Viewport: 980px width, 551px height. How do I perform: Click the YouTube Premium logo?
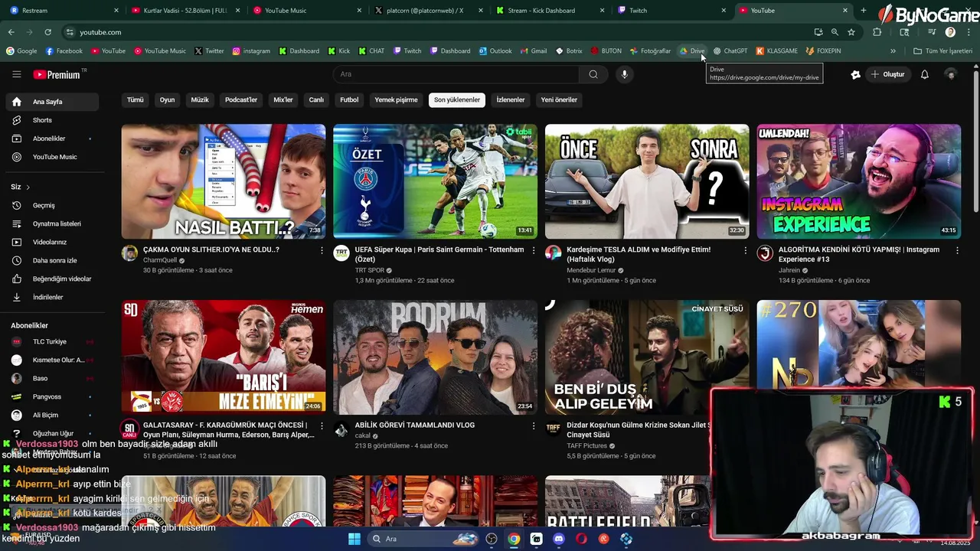coord(57,74)
